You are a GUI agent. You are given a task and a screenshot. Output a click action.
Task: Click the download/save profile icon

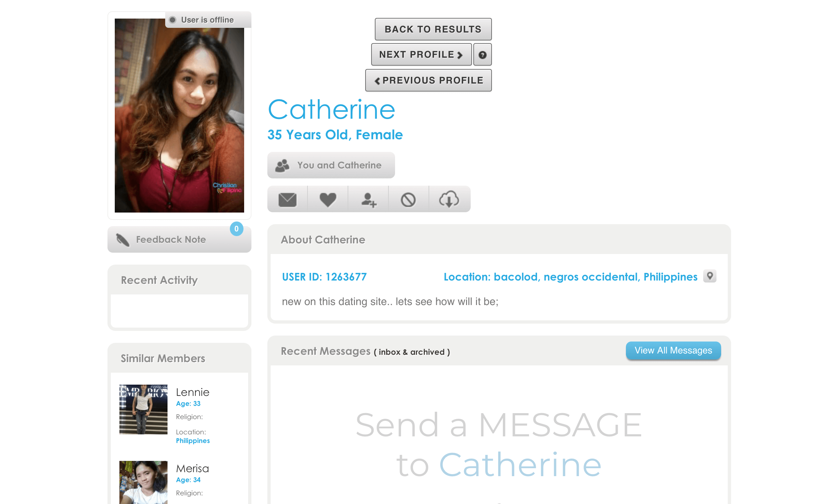pos(448,199)
